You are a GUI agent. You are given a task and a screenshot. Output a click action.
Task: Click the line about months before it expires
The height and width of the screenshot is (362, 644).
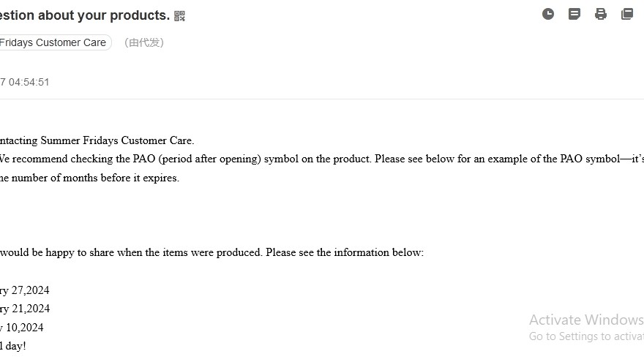89,178
